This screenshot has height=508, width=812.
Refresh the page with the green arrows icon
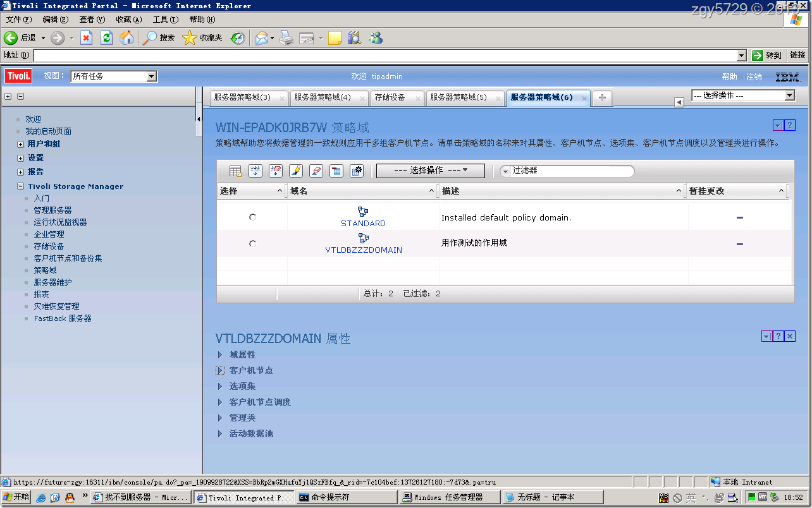pyautogui.click(x=107, y=38)
